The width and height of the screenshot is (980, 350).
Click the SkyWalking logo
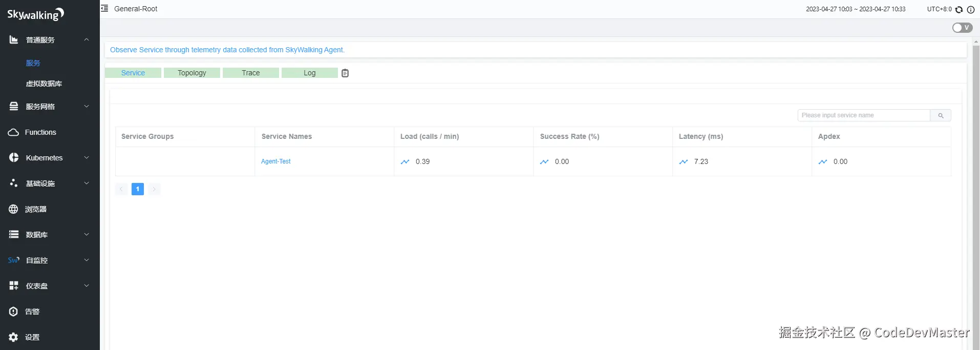tap(36, 14)
